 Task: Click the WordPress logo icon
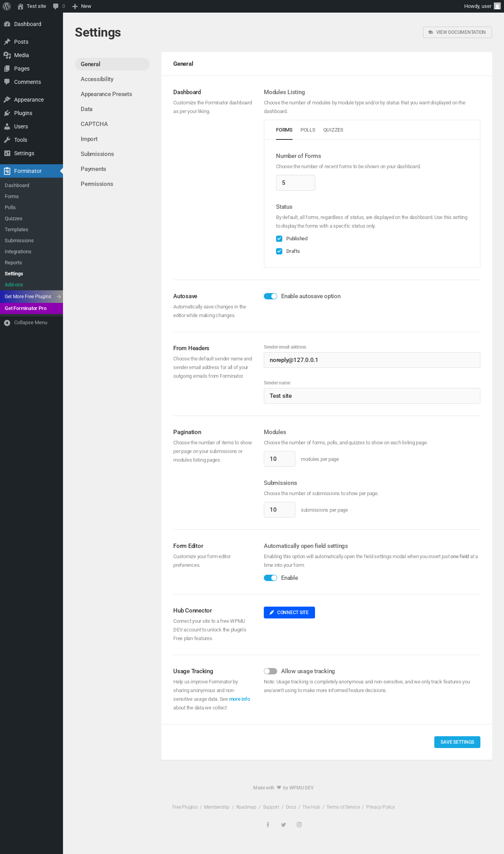tap(7, 6)
